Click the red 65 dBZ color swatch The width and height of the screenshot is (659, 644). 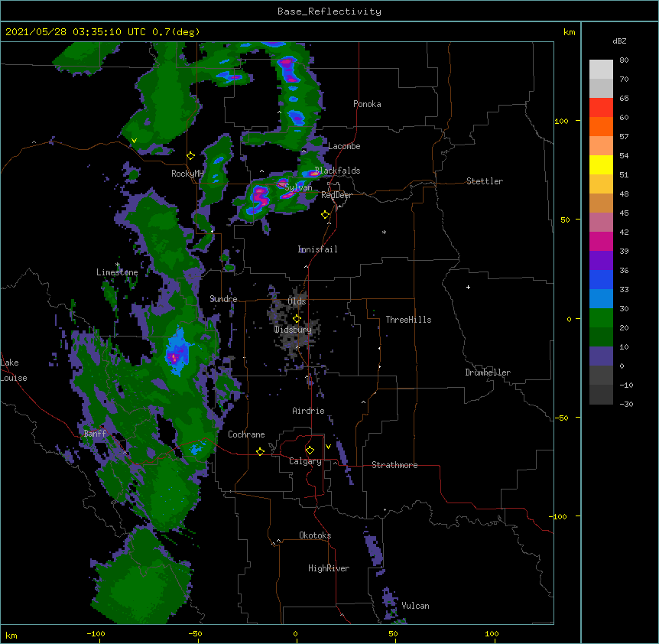pos(601,108)
